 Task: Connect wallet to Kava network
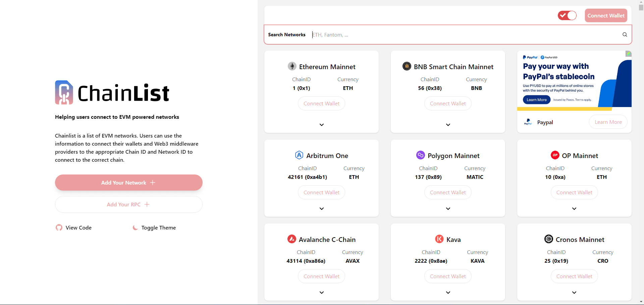[x=448, y=276]
